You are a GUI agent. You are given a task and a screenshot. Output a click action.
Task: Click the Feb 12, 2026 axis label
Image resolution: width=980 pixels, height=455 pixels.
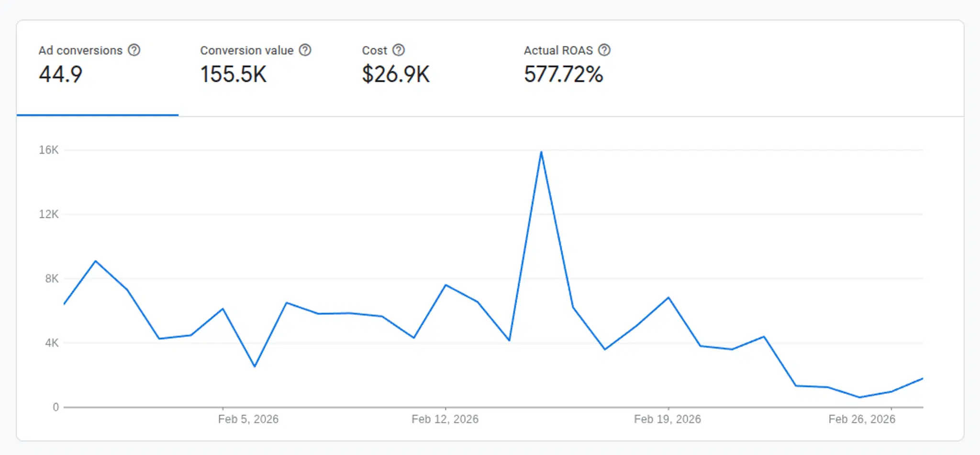pyautogui.click(x=446, y=419)
